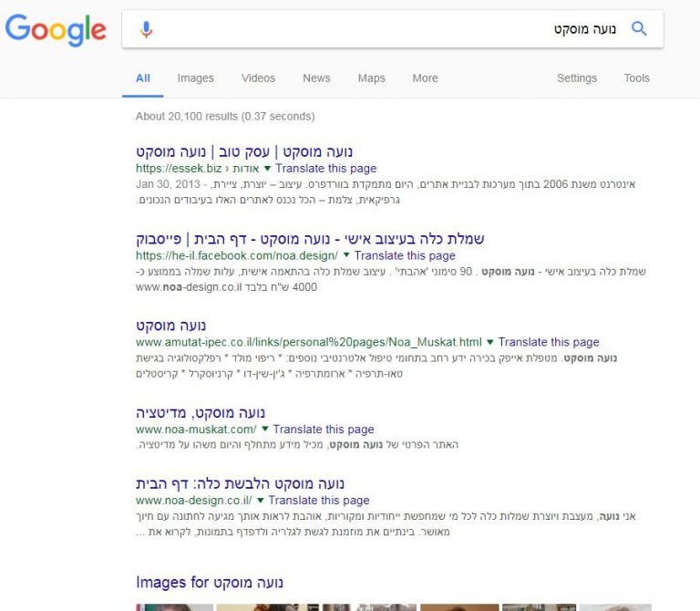Click the blue magnifying glass search icon
Screen dimensions: 700x611
(639, 29)
